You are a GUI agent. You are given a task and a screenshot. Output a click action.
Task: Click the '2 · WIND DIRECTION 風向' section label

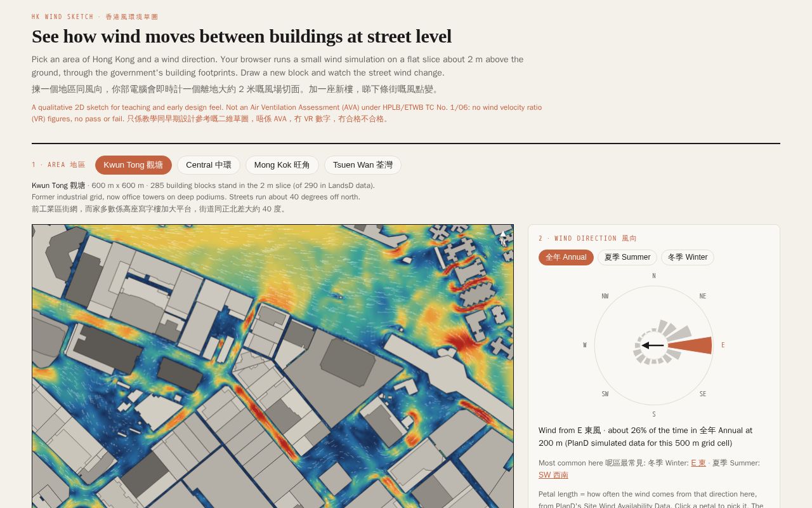click(588, 239)
